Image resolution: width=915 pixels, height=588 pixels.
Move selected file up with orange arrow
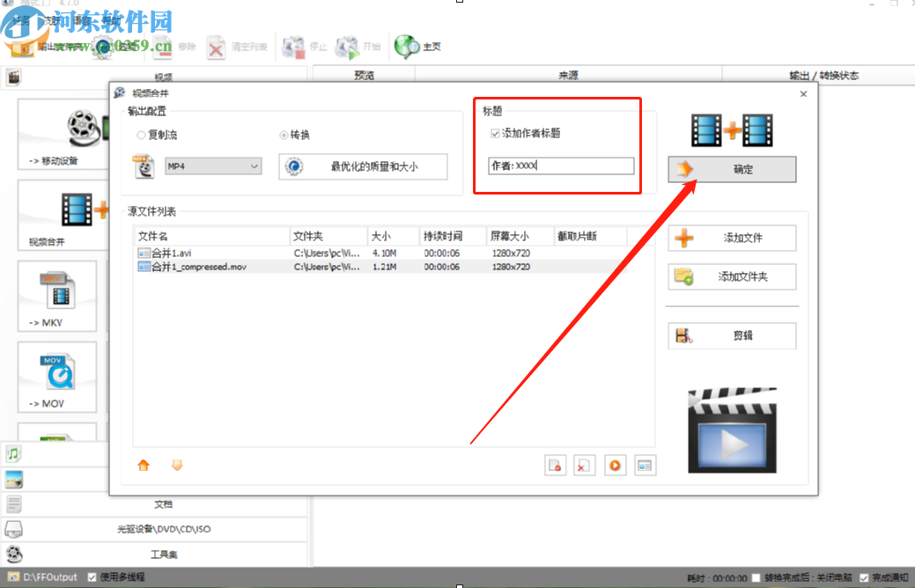point(144,465)
